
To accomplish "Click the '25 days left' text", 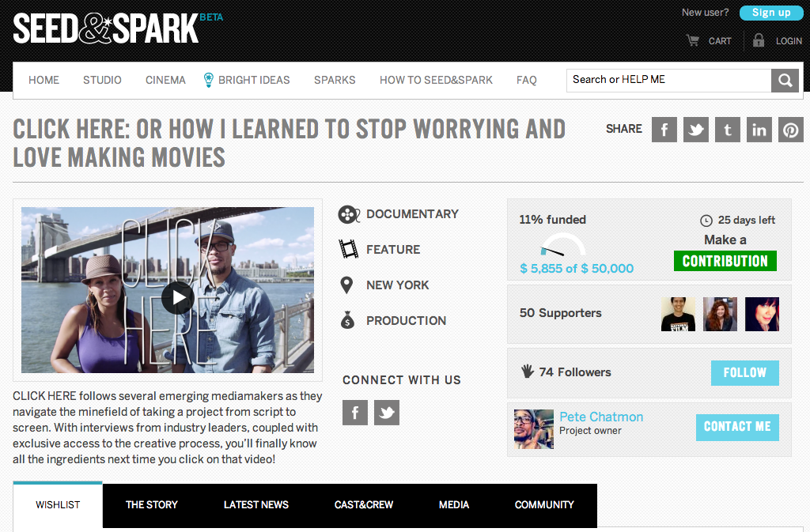I will point(747,221).
